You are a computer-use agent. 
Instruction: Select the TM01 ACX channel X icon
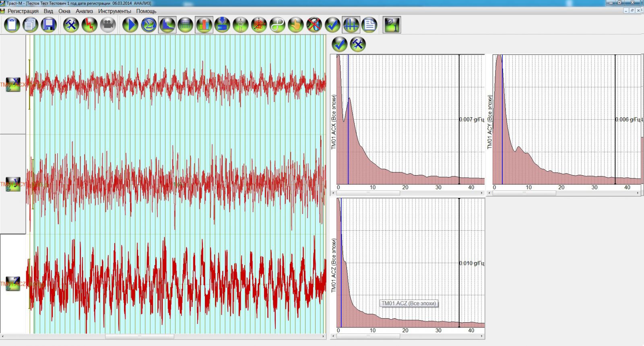13,85
